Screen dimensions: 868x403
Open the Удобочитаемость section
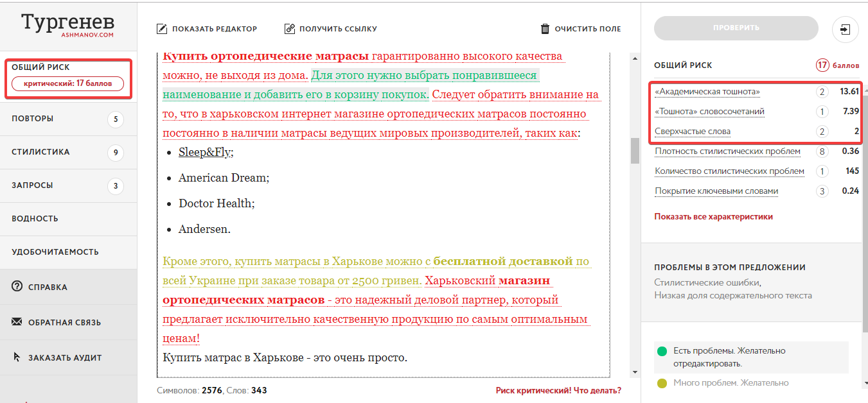68,252
